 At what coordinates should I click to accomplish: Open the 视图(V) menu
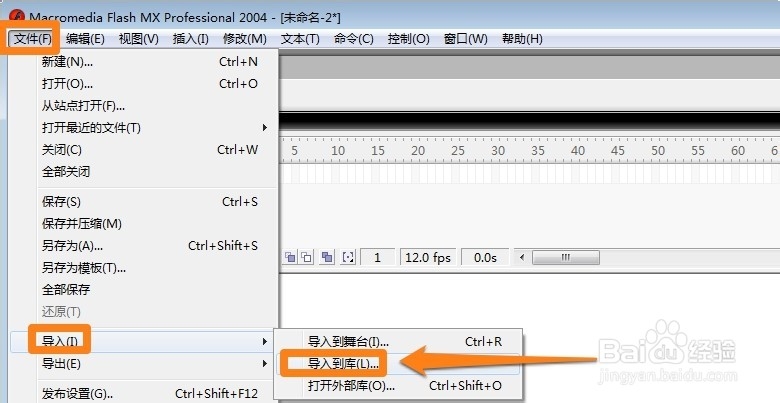tap(139, 39)
